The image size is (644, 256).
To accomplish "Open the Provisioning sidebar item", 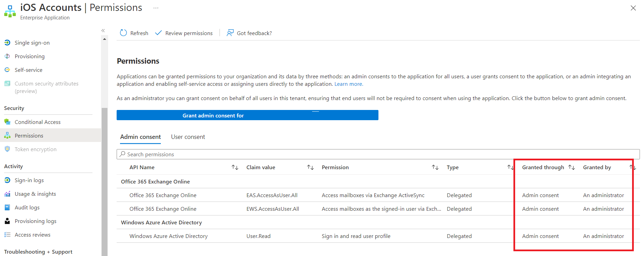I will [30, 56].
